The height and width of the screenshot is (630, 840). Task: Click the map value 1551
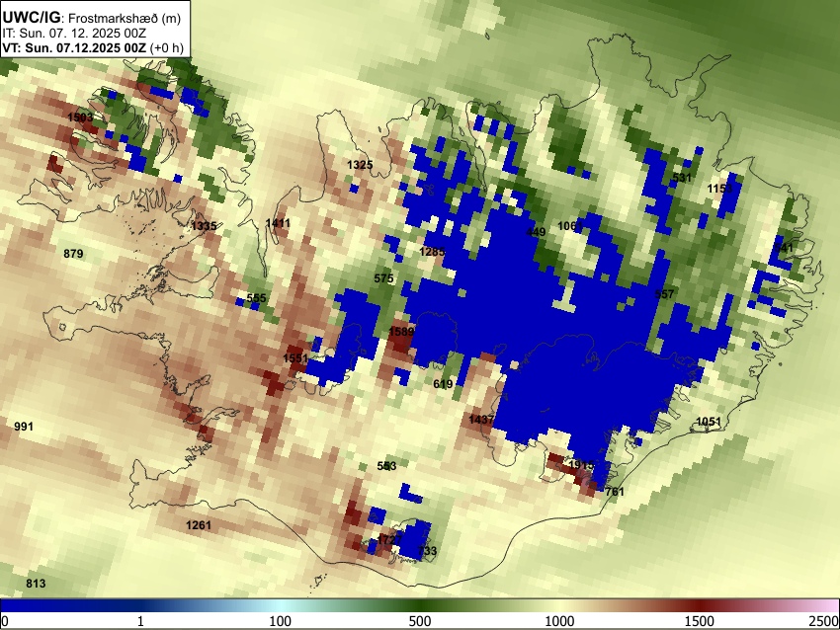click(x=295, y=358)
